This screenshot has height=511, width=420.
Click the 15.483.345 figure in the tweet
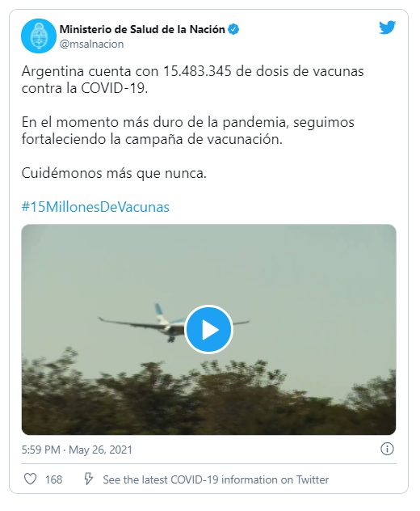pyautogui.click(x=197, y=71)
